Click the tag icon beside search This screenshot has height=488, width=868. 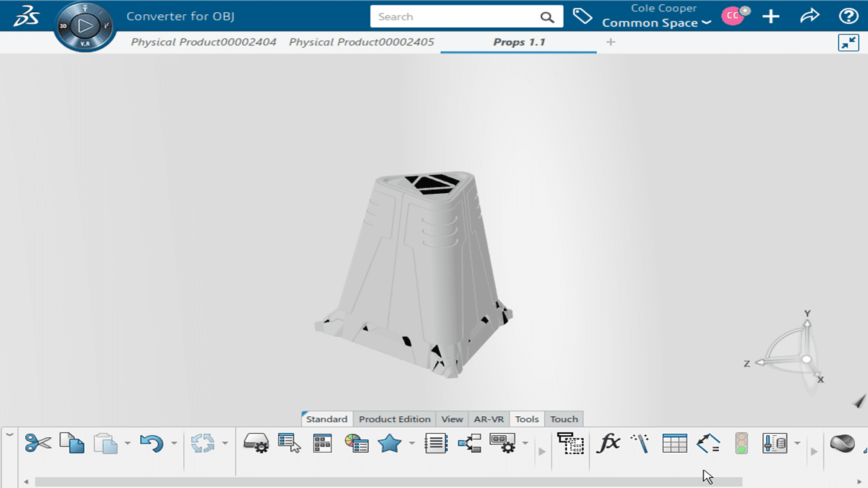[583, 16]
